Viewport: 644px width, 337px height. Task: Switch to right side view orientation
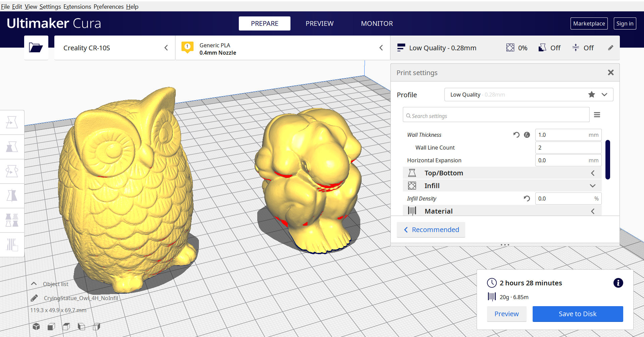click(97, 326)
